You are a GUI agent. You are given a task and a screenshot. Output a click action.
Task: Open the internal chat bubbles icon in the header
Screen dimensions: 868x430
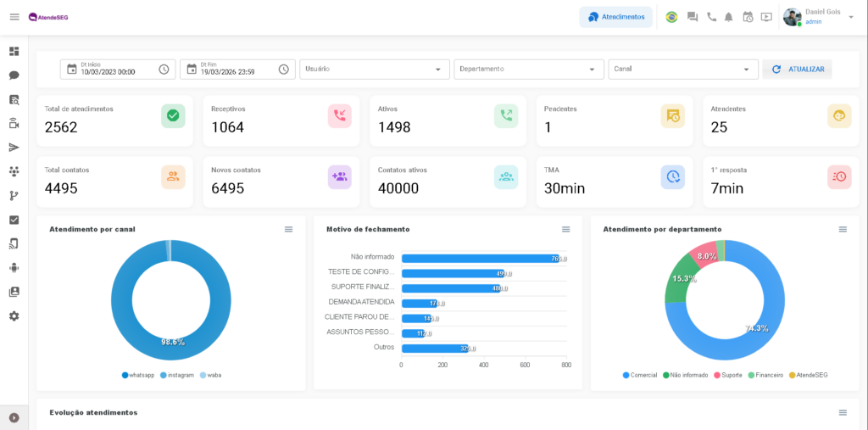(693, 17)
